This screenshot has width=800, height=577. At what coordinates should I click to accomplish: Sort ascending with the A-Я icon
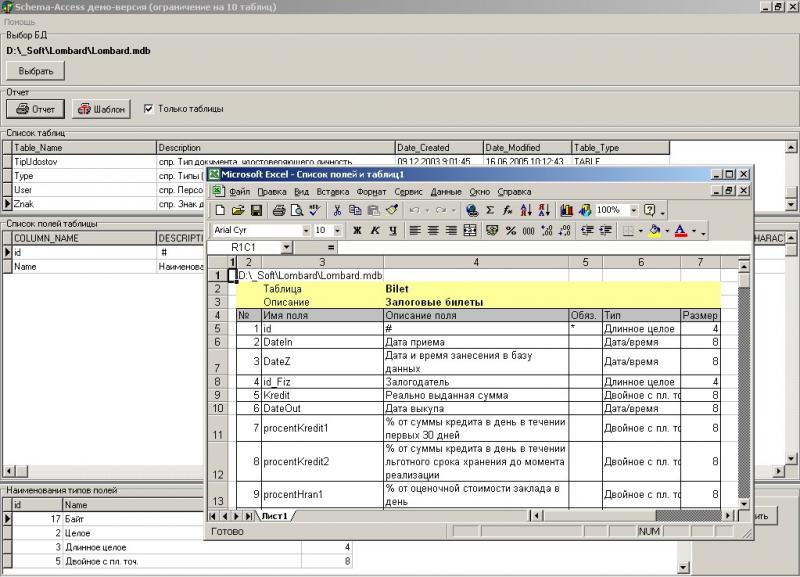point(526,210)
